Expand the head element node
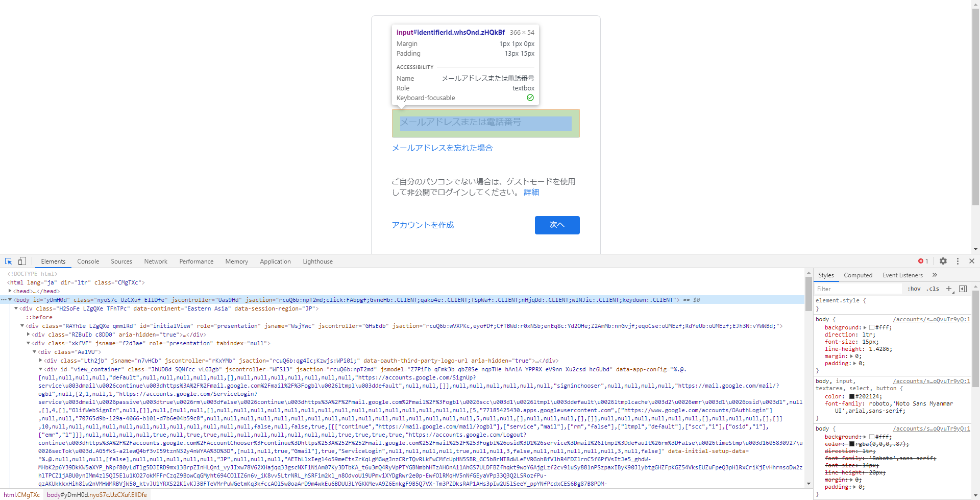The height and width of the screenshot is (500, 980). (10, 291)
